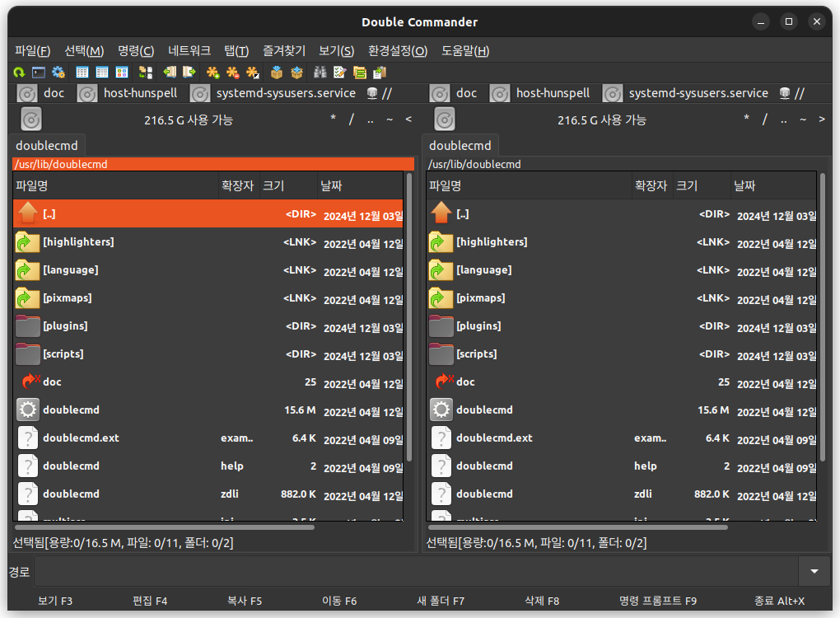Select doublecmd.ext file in right panel
This screenshot has height=618, width=840.
[622, 438]
